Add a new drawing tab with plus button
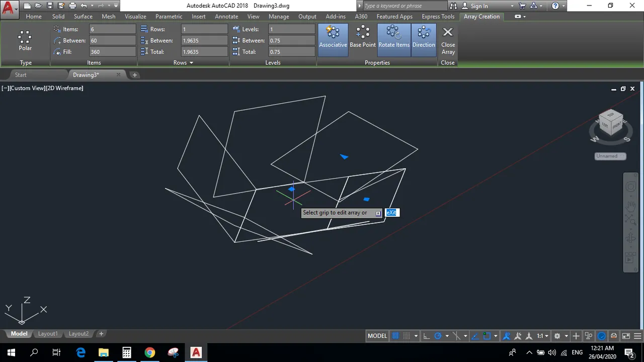This screenshot has height=362, width=644. (134, 75)
